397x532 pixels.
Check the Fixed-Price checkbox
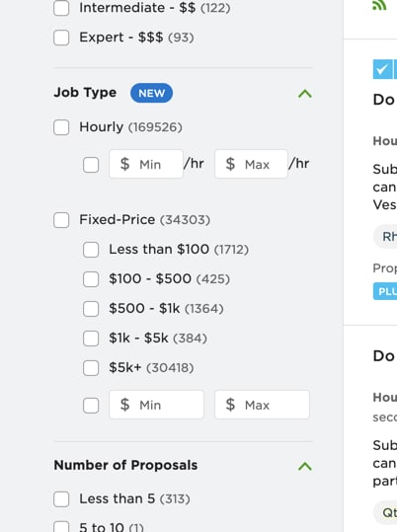61,220
